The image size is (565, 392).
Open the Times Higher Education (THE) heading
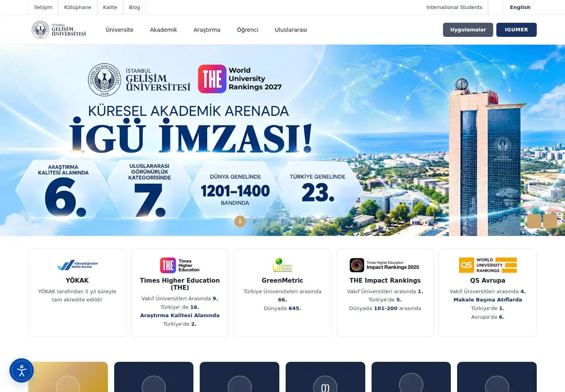coord(180,284)
